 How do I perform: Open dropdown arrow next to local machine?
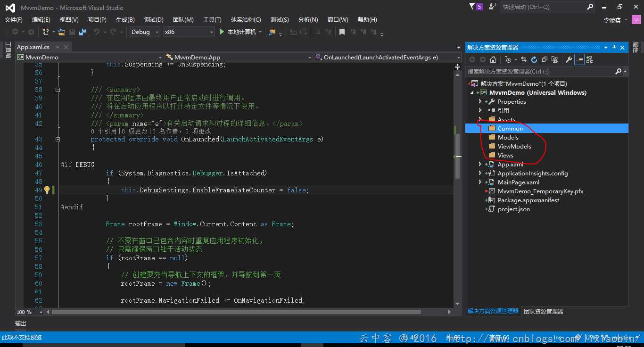point(260,32)
